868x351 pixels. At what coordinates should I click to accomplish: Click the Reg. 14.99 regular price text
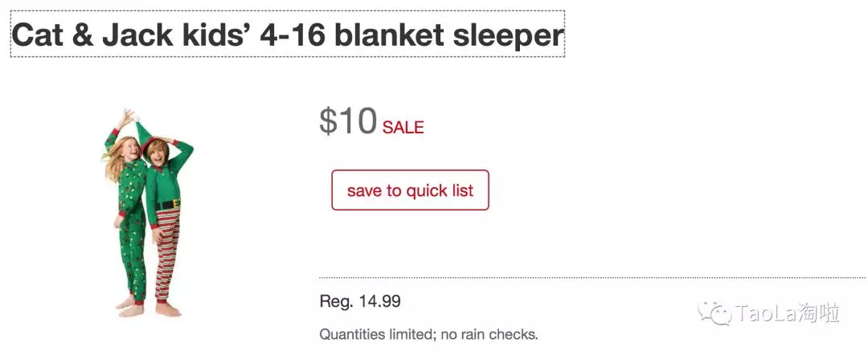(360, 302)
